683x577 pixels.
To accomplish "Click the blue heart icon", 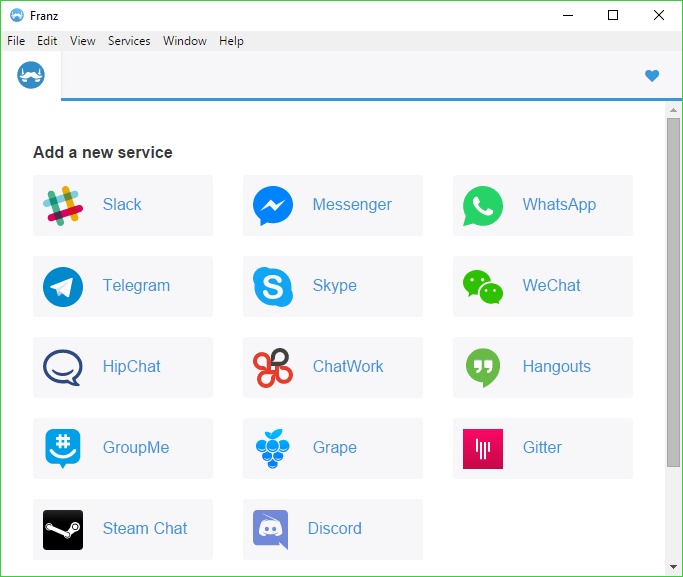I will coord(652,76).
